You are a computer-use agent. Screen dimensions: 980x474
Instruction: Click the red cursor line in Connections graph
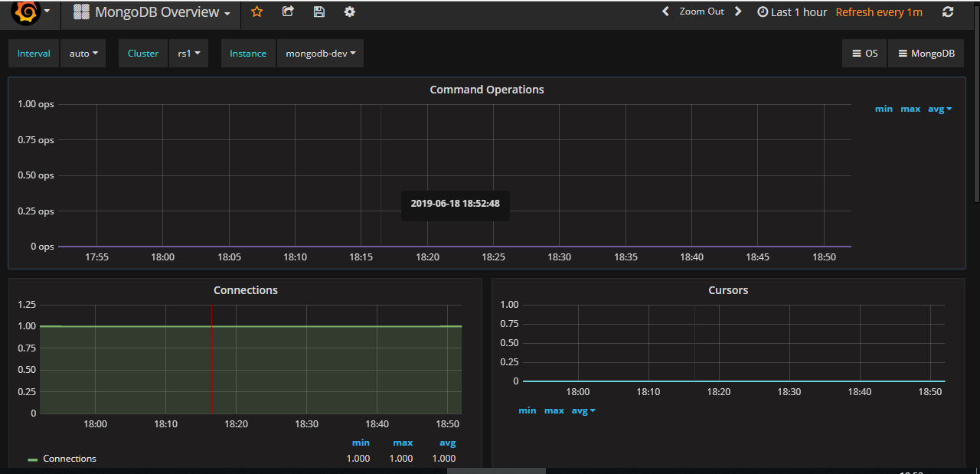point(211,359)
